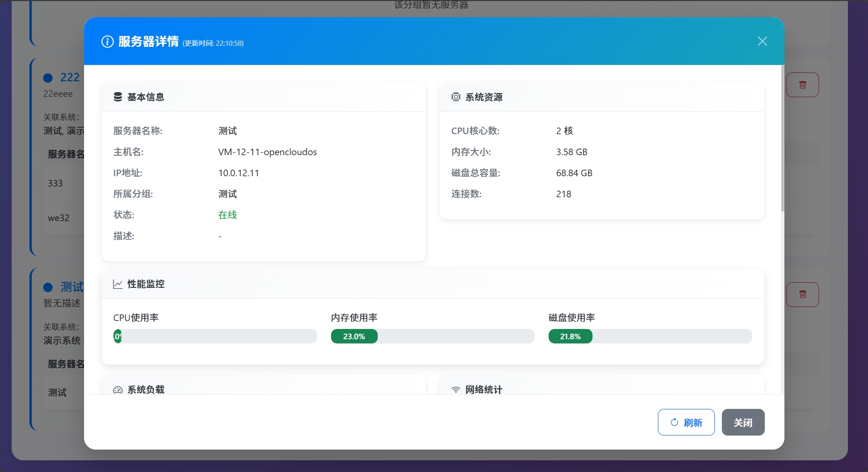Image resolution: width=868 pixels, height=472 pixels.
Task: Click the gauge icon next to 系统负载
Action: [118, 390]
